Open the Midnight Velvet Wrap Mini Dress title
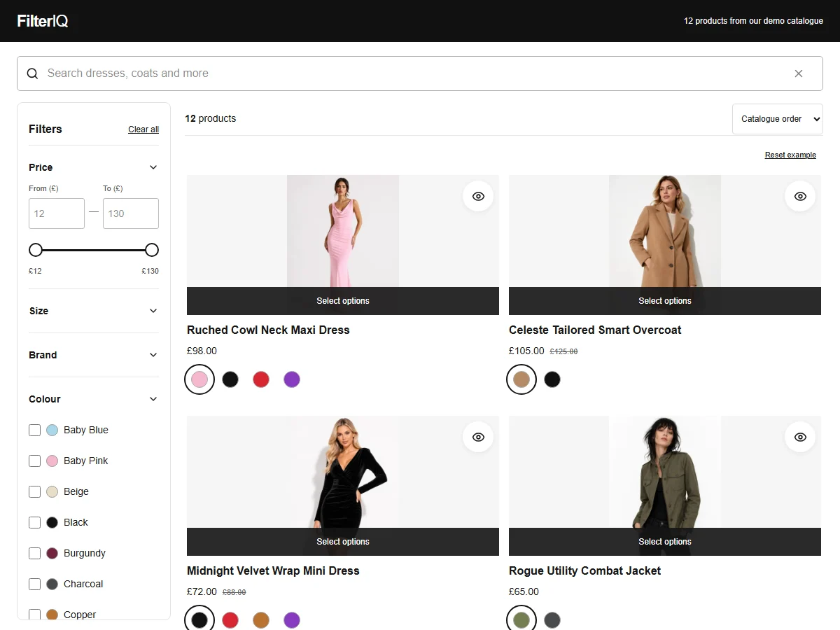Screen dimensions: 840x630 [273, 570]
